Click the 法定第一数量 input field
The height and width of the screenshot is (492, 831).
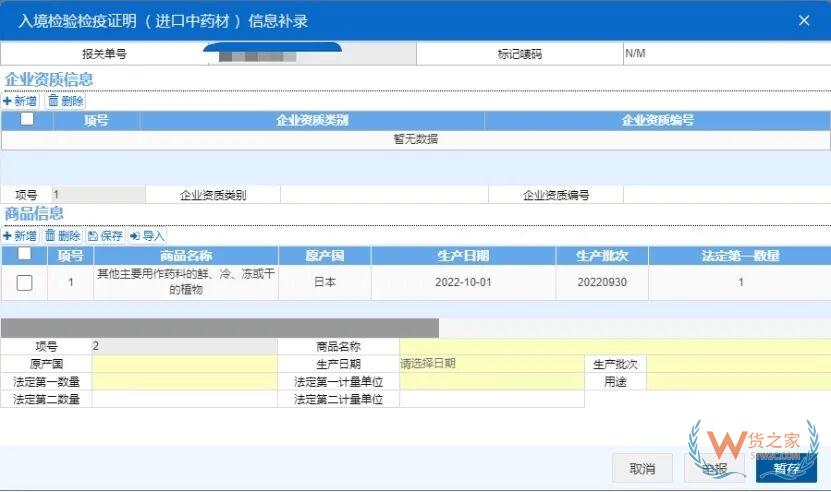[x=184, y=381]
